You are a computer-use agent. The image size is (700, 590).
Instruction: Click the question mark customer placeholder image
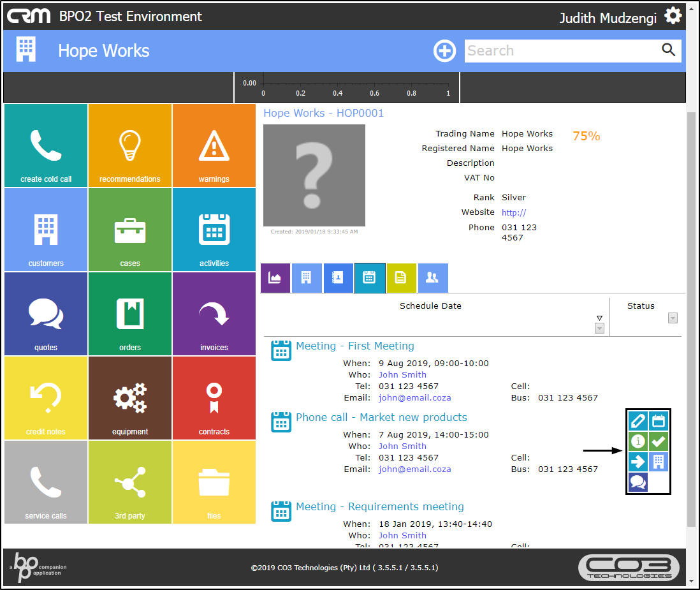pyautogui.click(x=314, y=175)
